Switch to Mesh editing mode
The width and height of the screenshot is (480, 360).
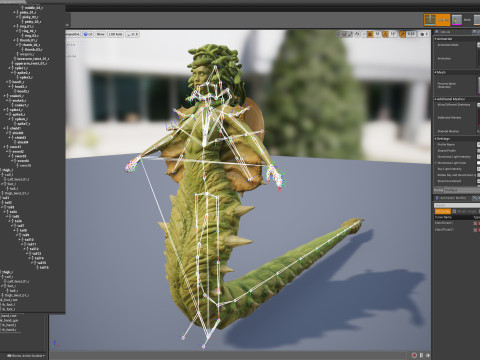pyautogui.click(x=462, y=20)
